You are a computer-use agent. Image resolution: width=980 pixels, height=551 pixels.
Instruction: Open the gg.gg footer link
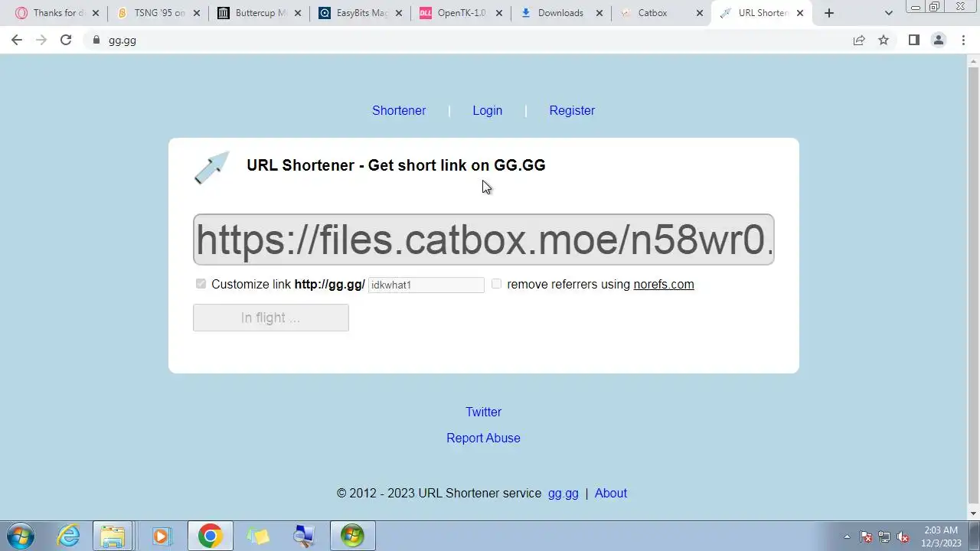(563, 493)
